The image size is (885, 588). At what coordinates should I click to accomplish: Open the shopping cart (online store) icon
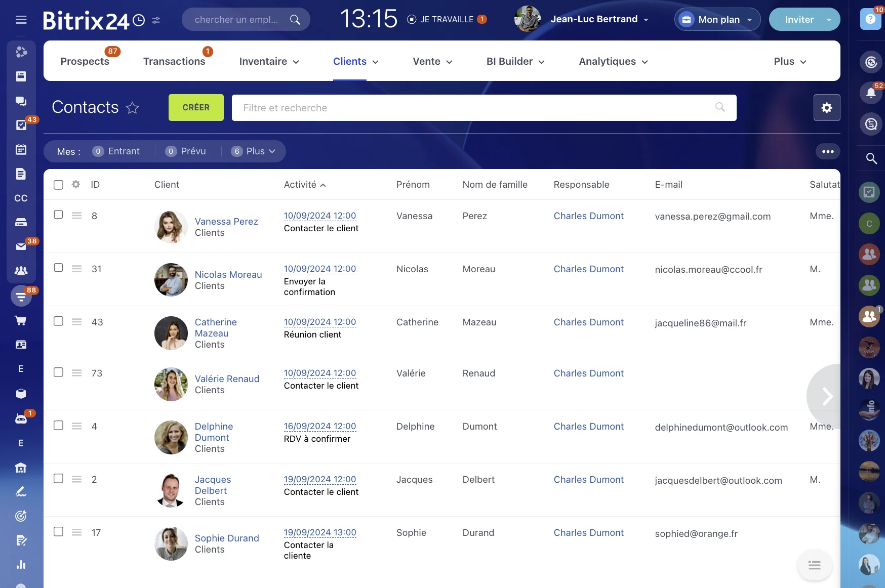point(21,321)
